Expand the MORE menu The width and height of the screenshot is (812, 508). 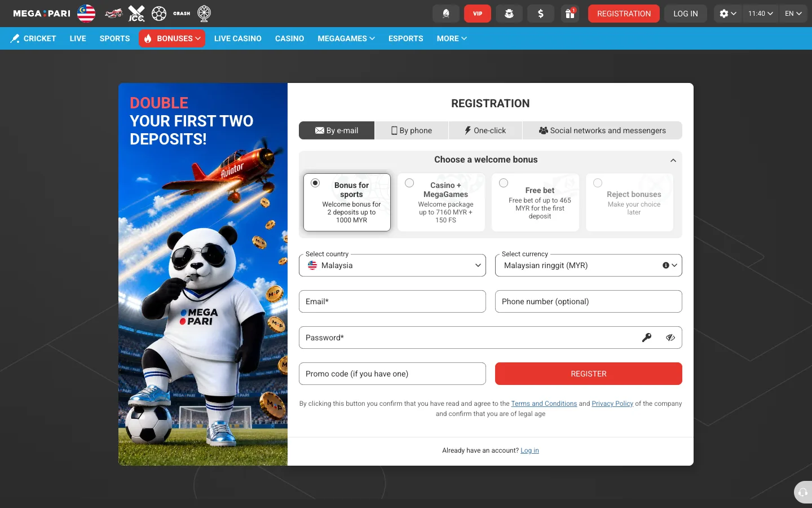pos(452,38)
